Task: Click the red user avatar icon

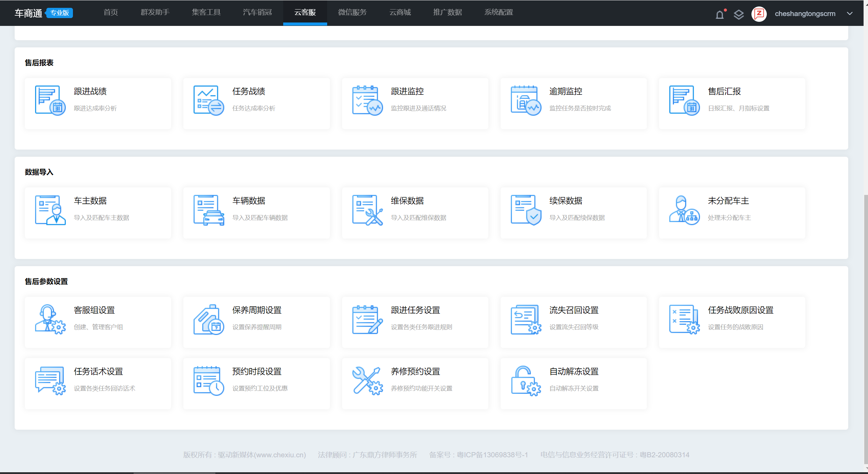Action: pyautogui.click(x=759, y=14)
